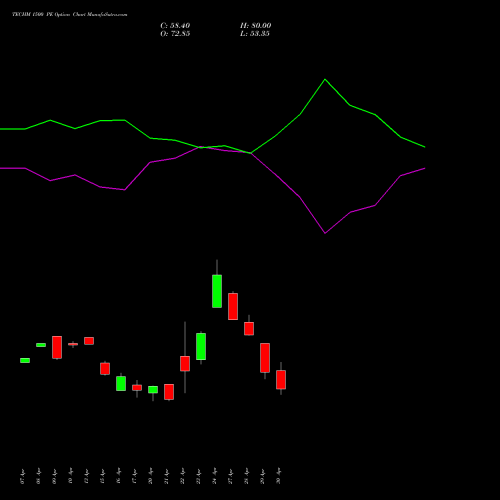Select the "24 Apr" date axis label

(x=214, y=476)
